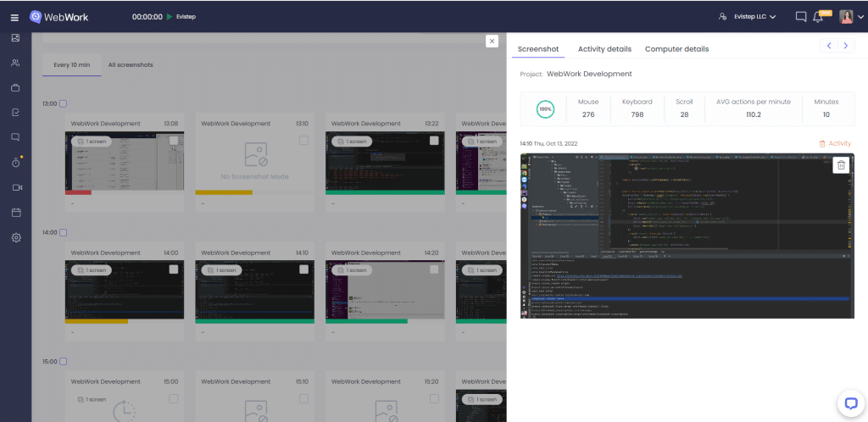The image size is (868, 422).
Task: Click the Mouse 276 stat
Action: (x=588, y=108)
